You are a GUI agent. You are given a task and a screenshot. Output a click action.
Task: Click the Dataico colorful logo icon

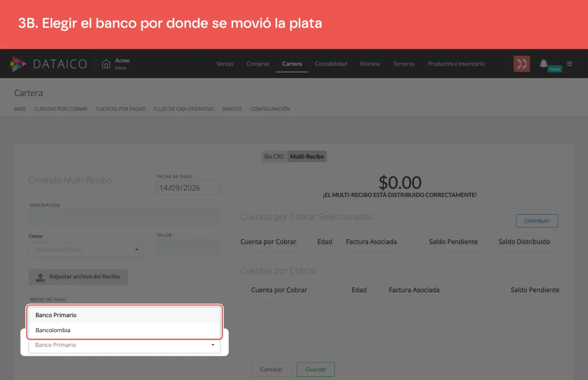18,64
